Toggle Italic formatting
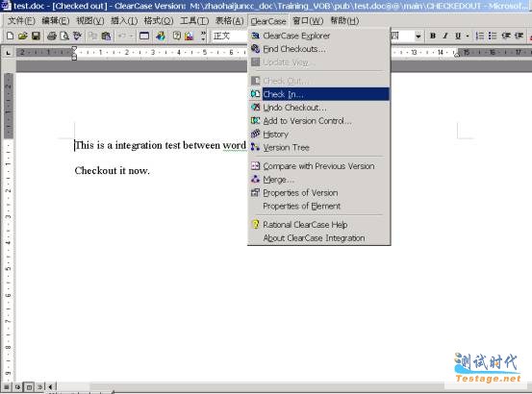 (x=445, y=36)
